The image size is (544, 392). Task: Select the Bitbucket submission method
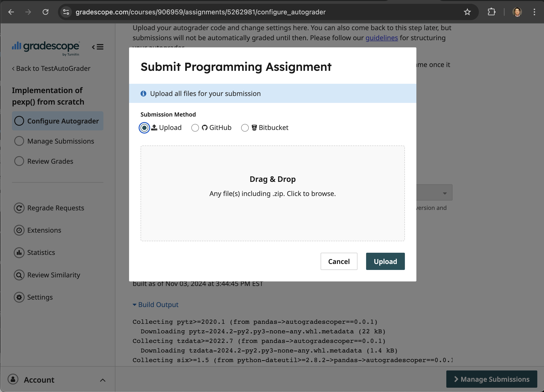coord(245,128)
